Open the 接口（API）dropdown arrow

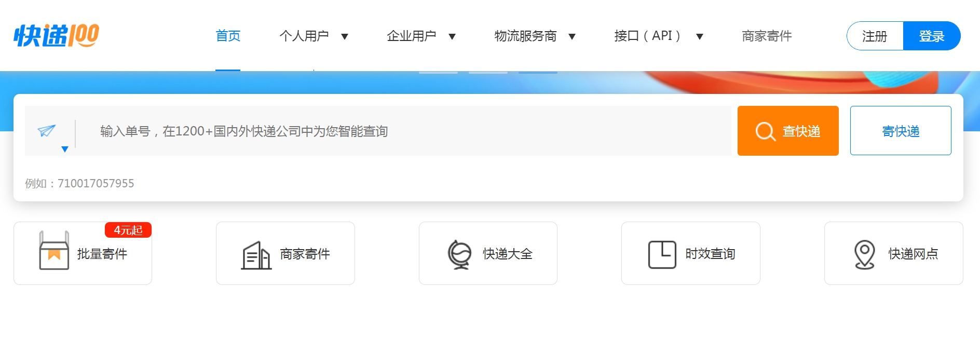click(x=700, y=36)
